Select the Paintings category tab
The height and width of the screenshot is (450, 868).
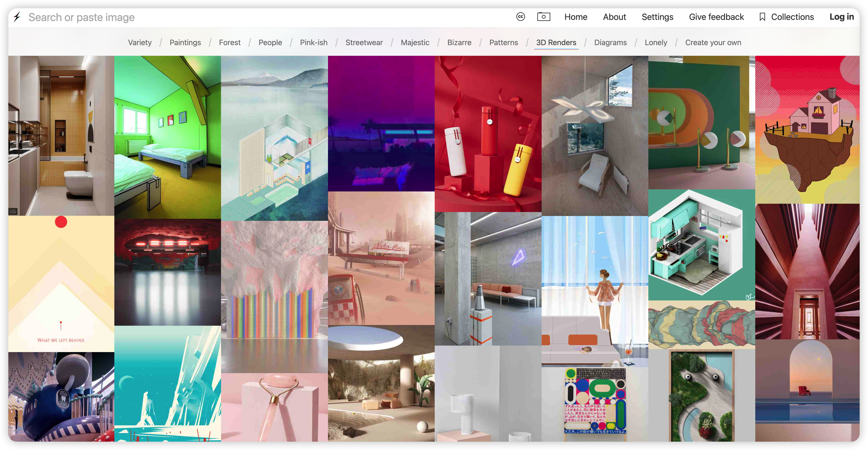(x=185, y=42)
